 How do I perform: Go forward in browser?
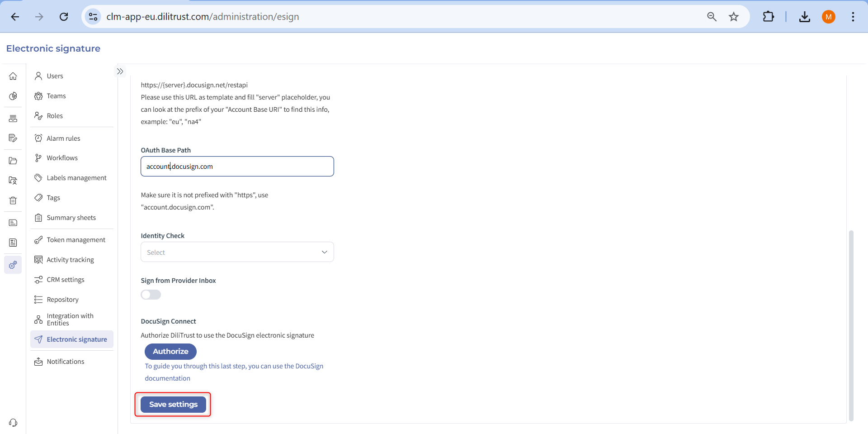click(39, 17)
